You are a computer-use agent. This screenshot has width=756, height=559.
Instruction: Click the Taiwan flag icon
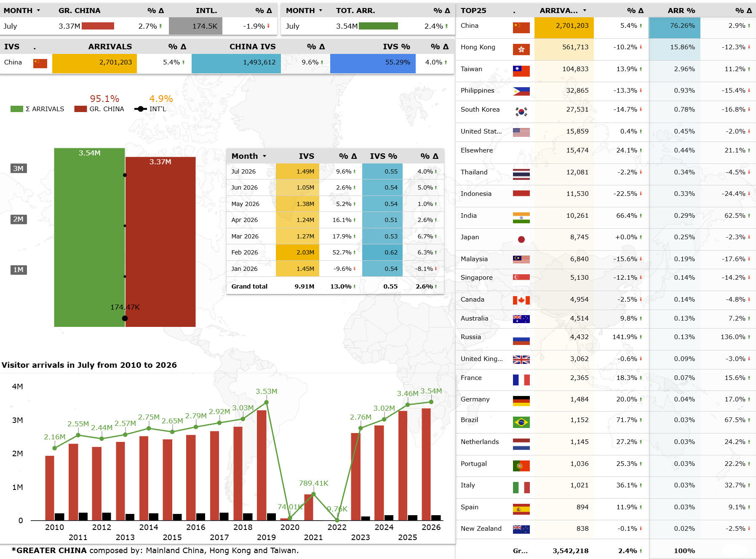(521, 71)
